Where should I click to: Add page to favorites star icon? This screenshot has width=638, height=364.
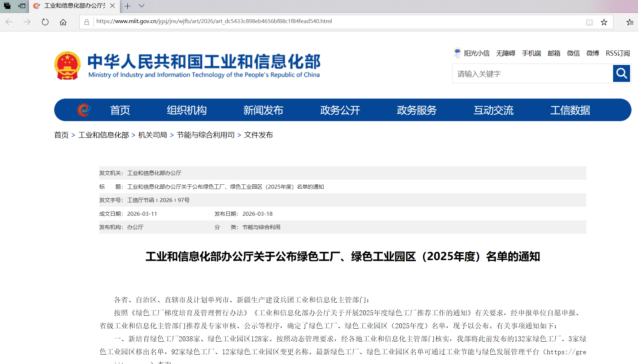coord(604,22)
